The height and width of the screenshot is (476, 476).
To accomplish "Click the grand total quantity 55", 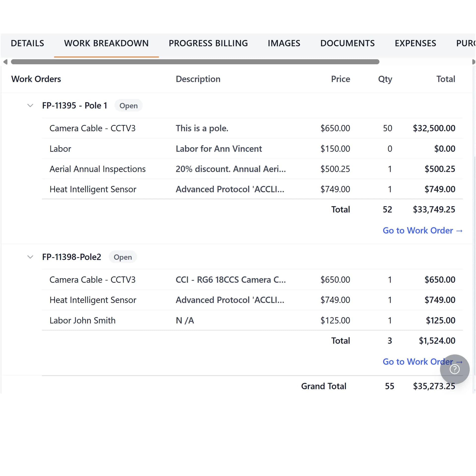I will pos(389,386).
